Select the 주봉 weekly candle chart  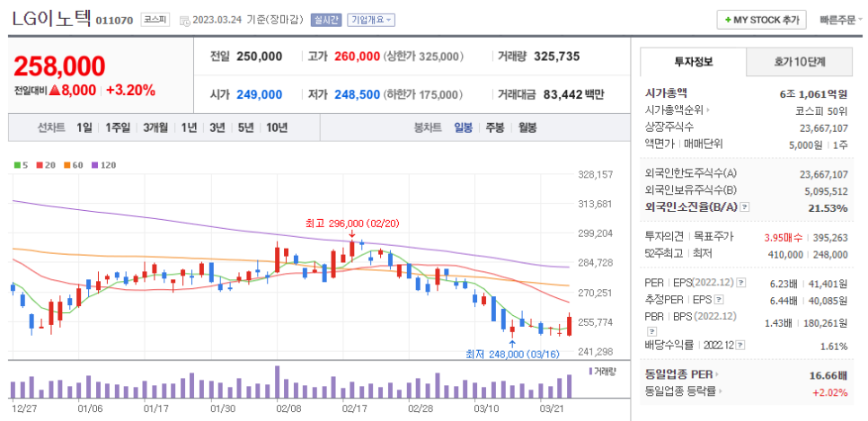click(x=495, y=127)
